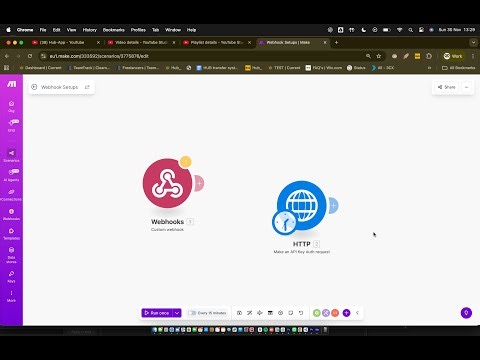Click the dark purple plus favorites circle
The image size is (480, 360).
pos(346,313)
